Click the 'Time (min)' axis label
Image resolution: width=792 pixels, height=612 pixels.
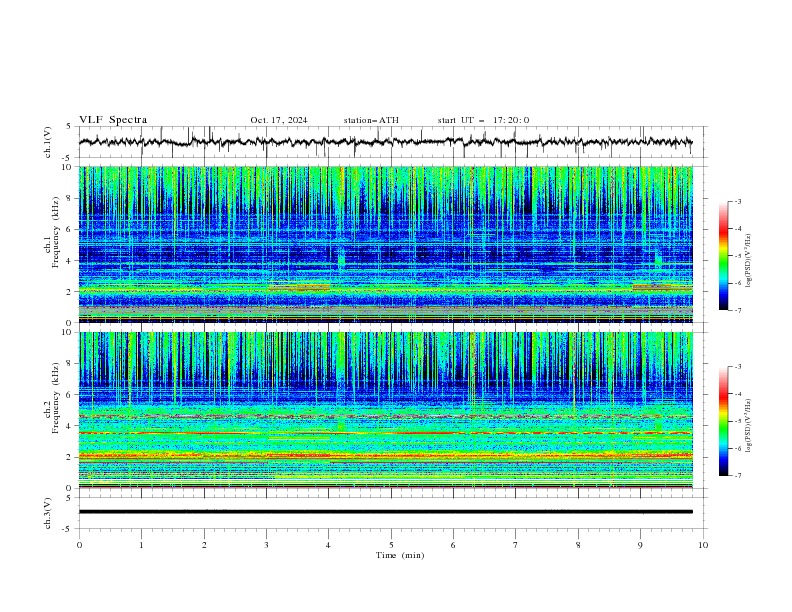coord(400,555)
